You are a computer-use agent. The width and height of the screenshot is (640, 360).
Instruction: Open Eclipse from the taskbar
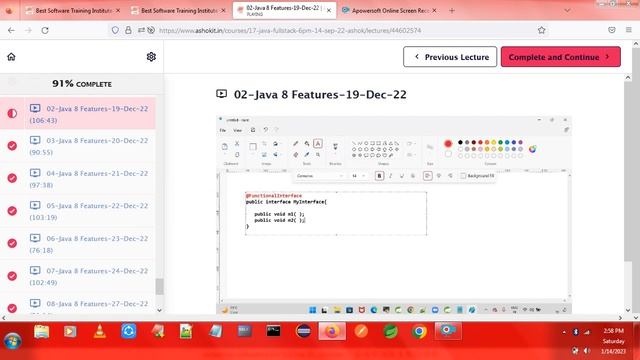303,331
